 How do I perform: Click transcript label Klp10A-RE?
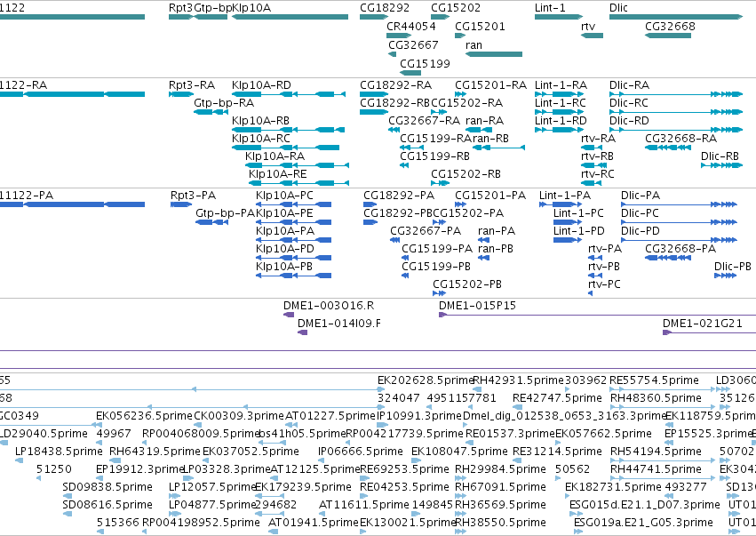pyautogui.click(x=278, y=174)
